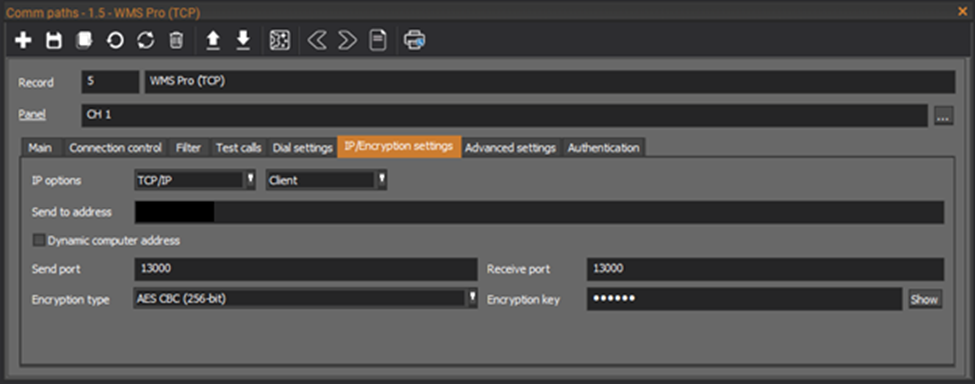Image resolution: width=975 pixels, height=384 pixels.
Task: Click the Record number field
Action: click(110, 82)
